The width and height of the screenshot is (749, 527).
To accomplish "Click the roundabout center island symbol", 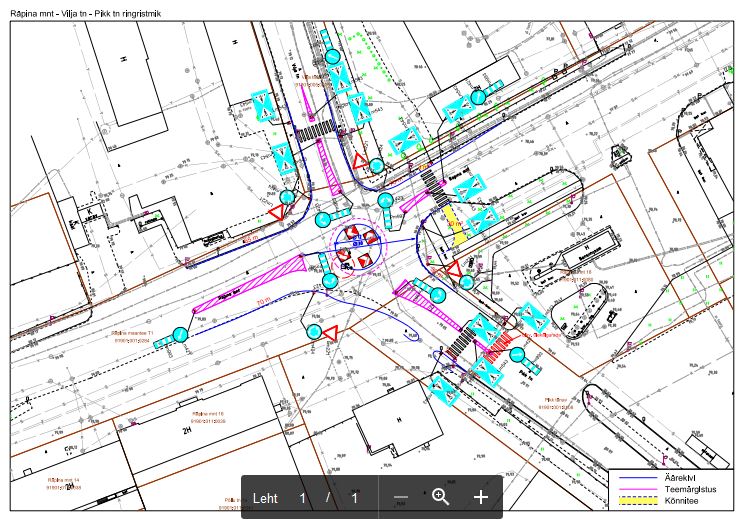I will (x=356, y=247).
